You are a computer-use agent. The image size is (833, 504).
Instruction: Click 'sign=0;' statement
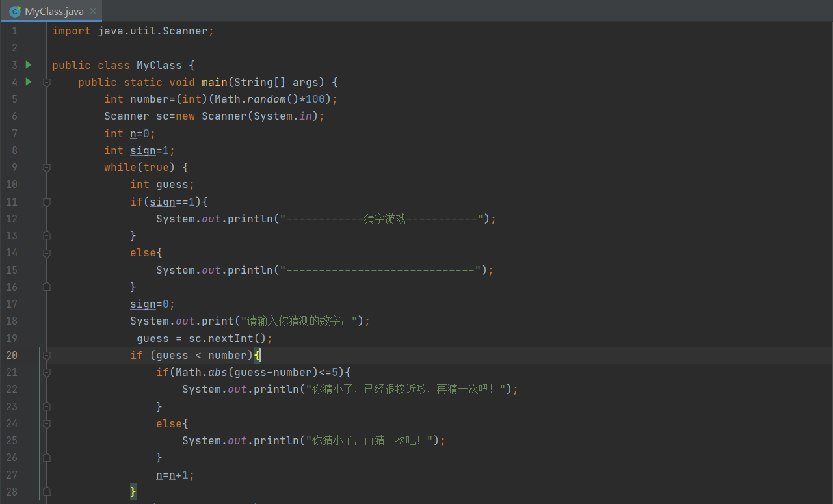(x=153, y=304)
